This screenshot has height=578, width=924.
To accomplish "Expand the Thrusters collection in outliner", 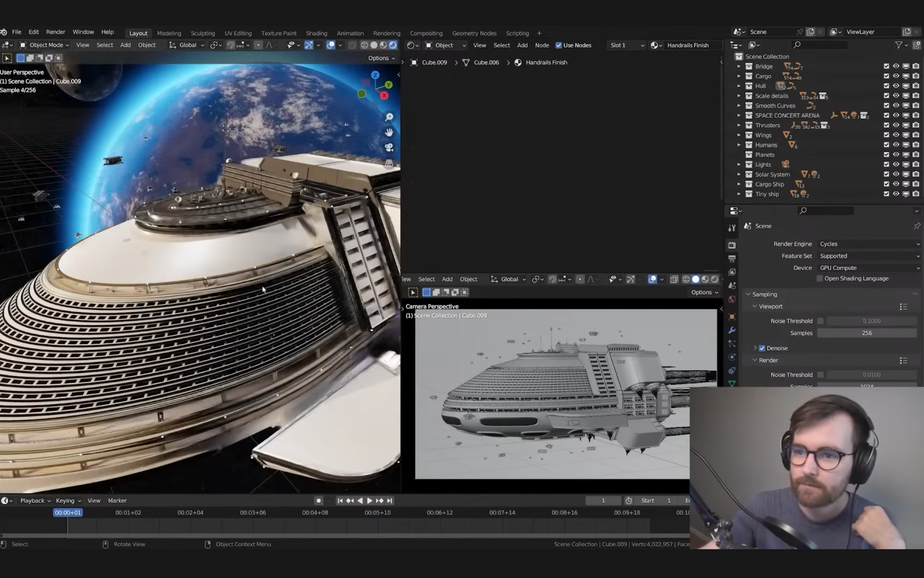I will tap(739, 126).
